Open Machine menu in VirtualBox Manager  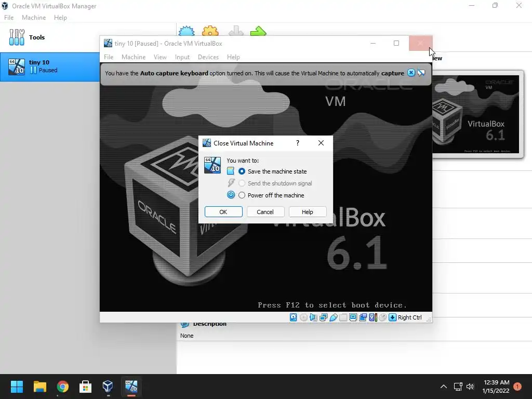click(x=34, y=18)
